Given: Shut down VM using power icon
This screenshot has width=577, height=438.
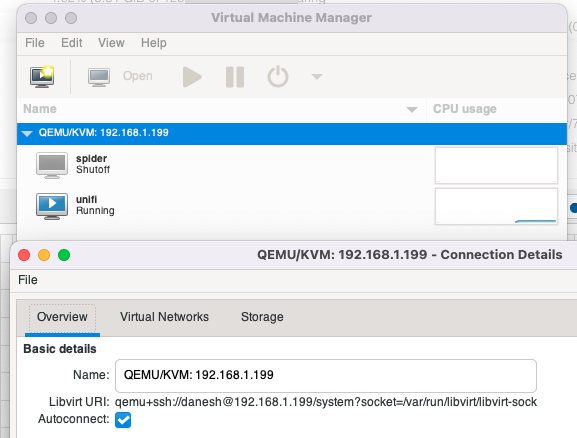Looking at the screenshot, I should click(x=278, y=77).
